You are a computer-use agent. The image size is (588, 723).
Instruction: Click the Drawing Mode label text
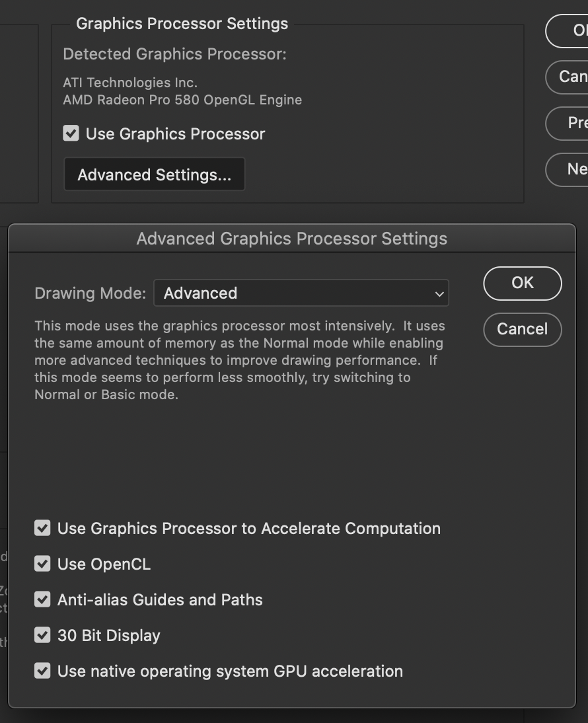click(x=90, y=293)
